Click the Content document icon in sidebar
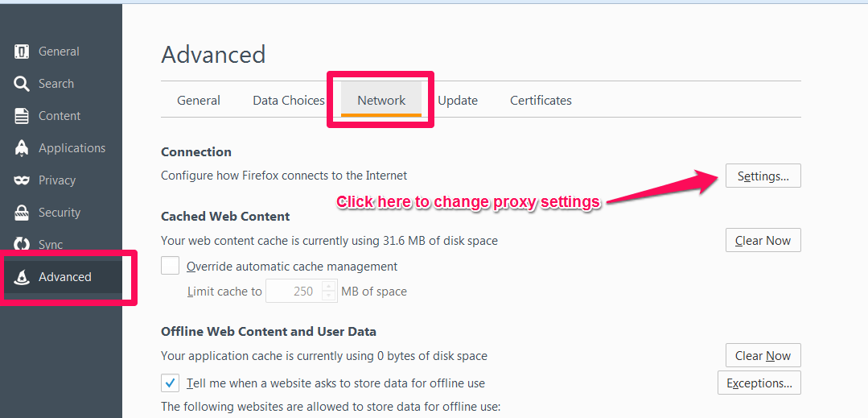The image size is (868, 418). click(22, 116)
